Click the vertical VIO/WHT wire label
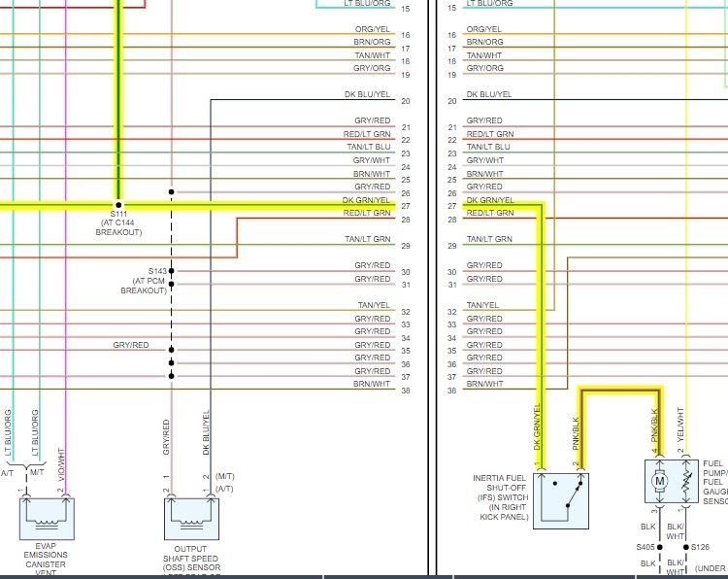The image size is (728, 579). (61, 464)
